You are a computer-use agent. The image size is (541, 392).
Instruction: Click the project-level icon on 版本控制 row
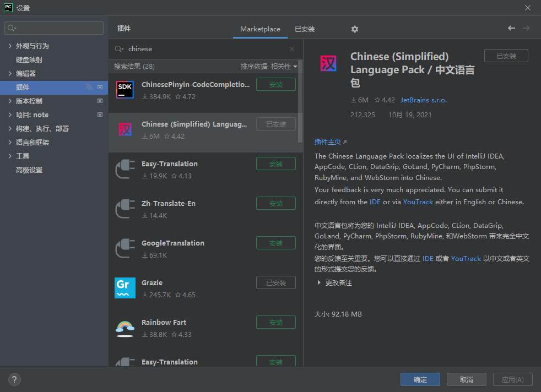pyautogui.click(x=100, y=101)
